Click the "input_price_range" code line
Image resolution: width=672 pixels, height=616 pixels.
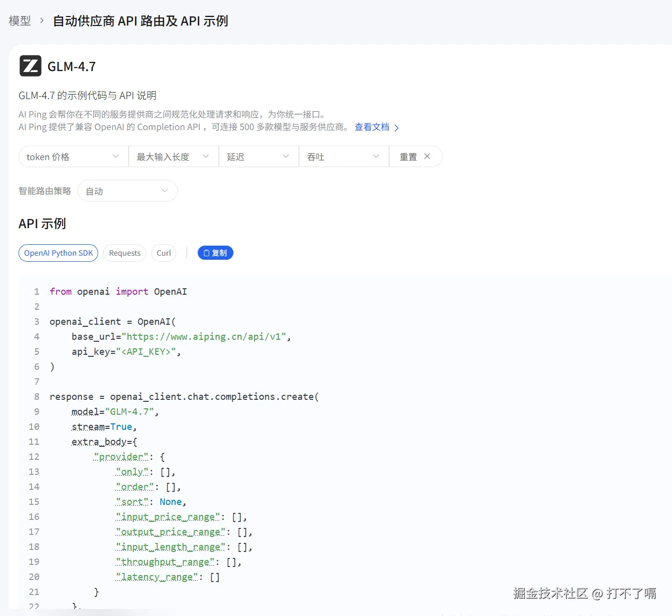(181, 516)
